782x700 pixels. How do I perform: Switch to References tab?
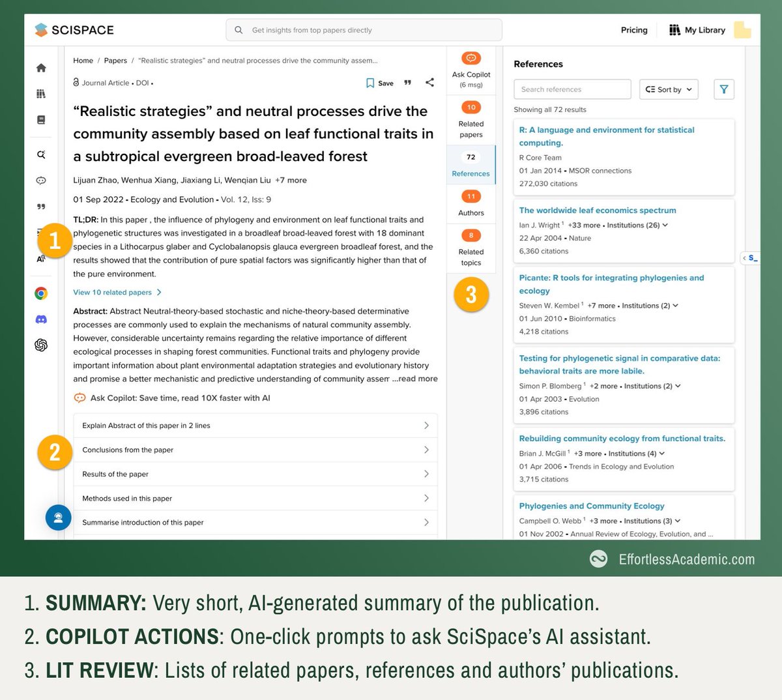point(471,164)
